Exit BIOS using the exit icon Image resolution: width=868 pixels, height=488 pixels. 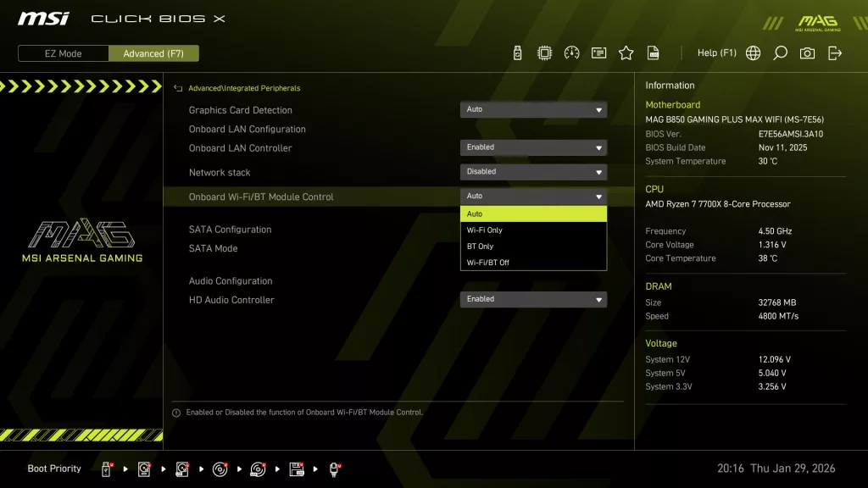(834, 52)
